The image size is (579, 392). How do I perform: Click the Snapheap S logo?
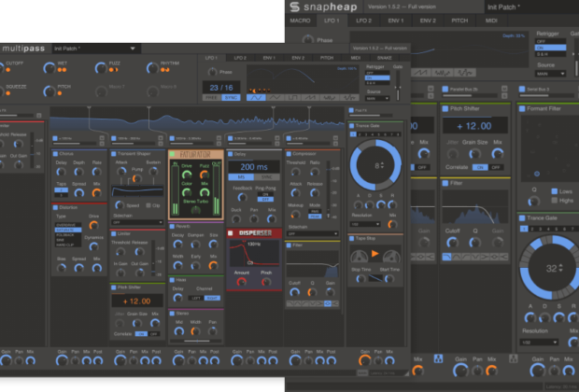[x=294, y=7]
